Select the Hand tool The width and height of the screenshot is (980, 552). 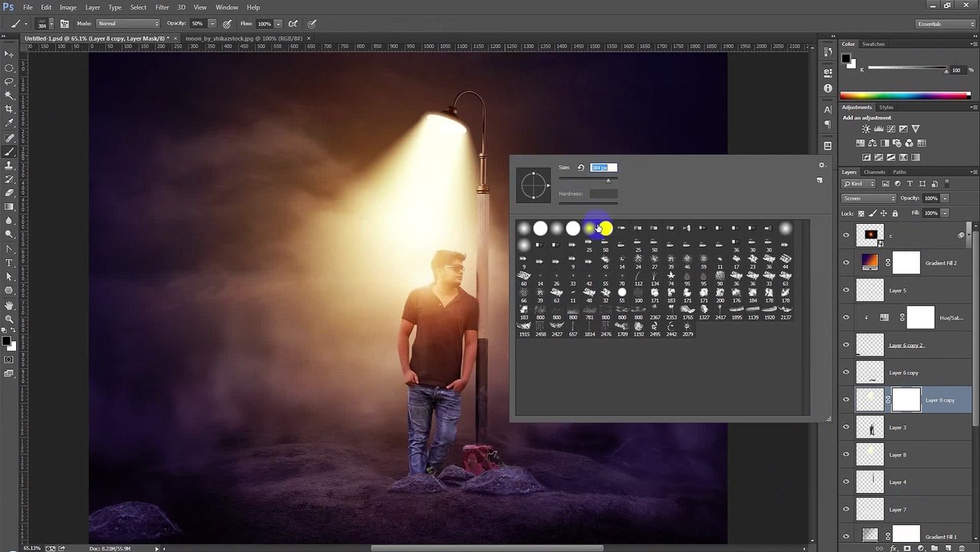tap(9, 305)
